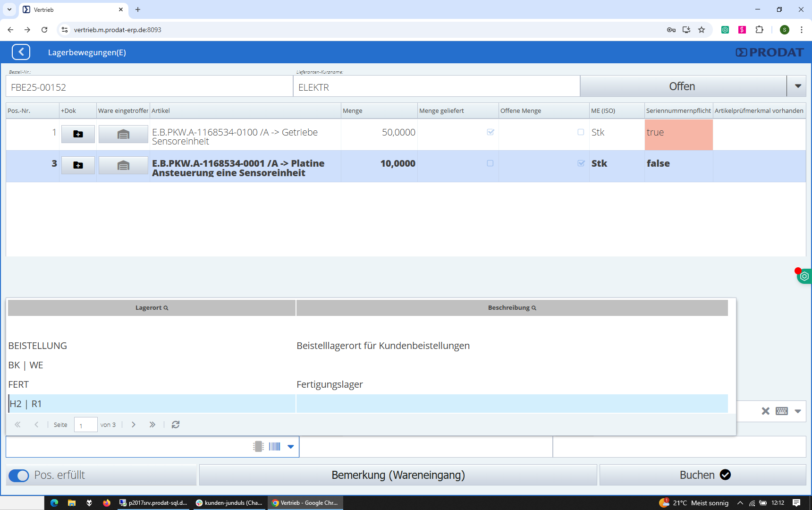Add document for position 1 row

78,134
